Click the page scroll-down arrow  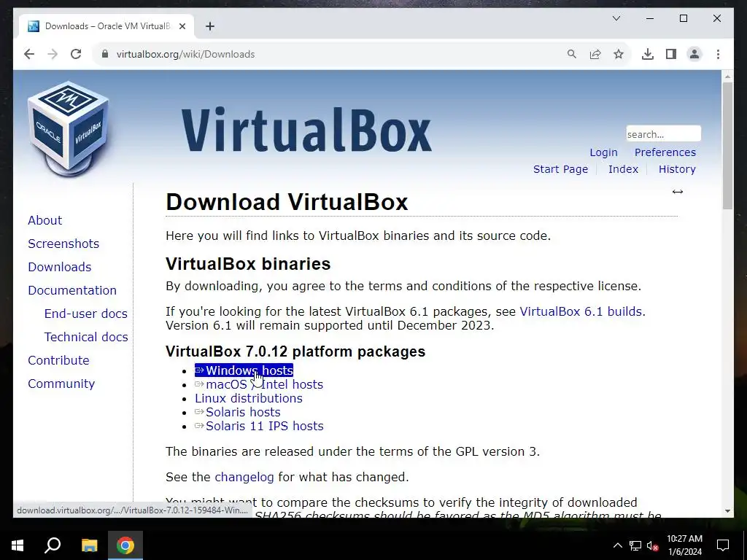pos(727,511)
